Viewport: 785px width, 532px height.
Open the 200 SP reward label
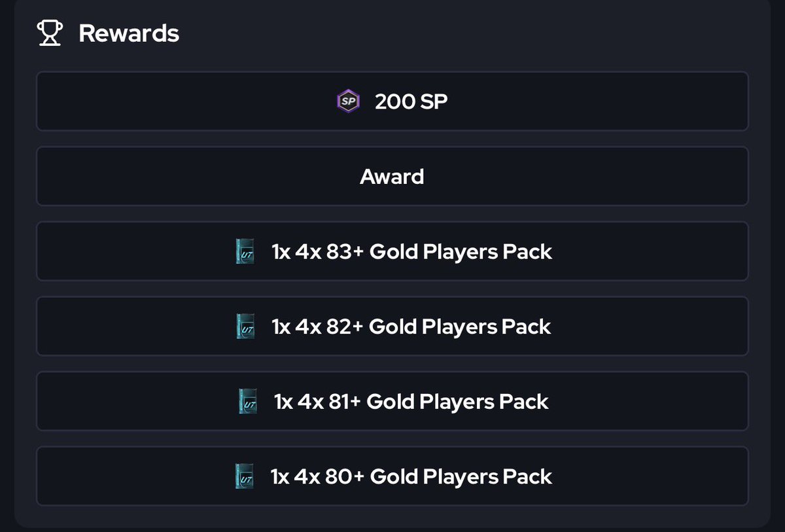tap(411, 101)
